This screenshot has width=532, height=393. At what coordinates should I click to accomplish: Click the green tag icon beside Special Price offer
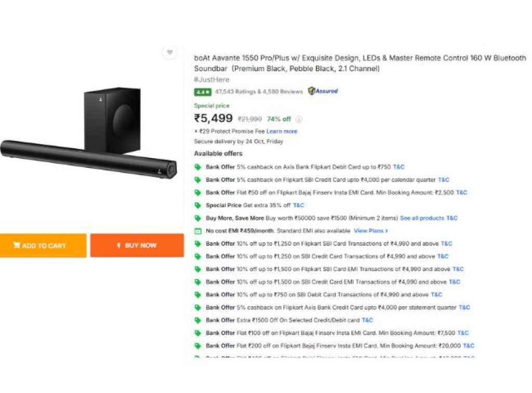pos(197,205)
